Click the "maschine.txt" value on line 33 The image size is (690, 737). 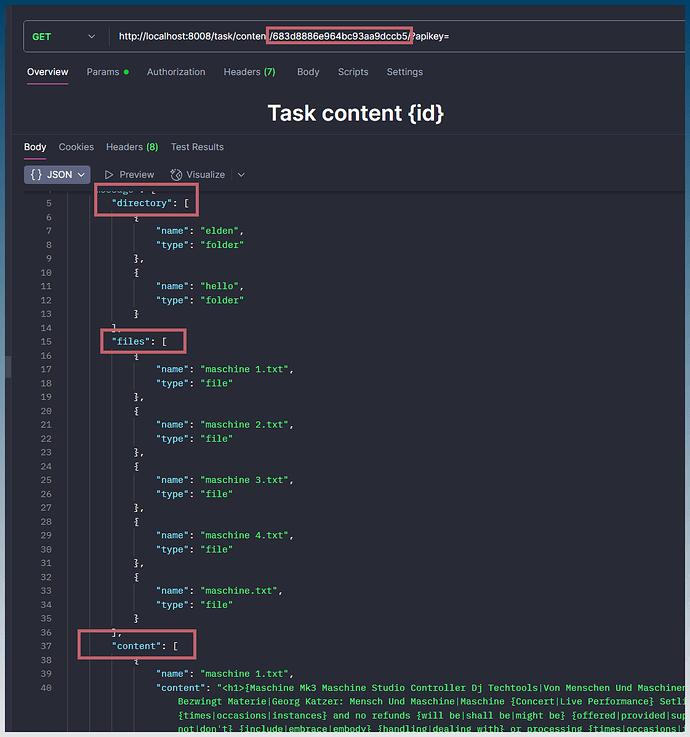coord(239,591)
